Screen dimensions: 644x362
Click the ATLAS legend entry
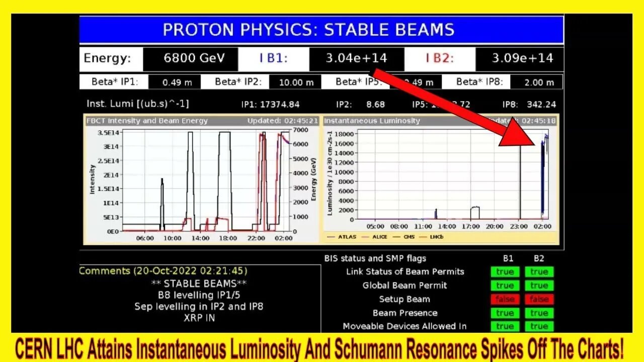click(x=342, y=237)
